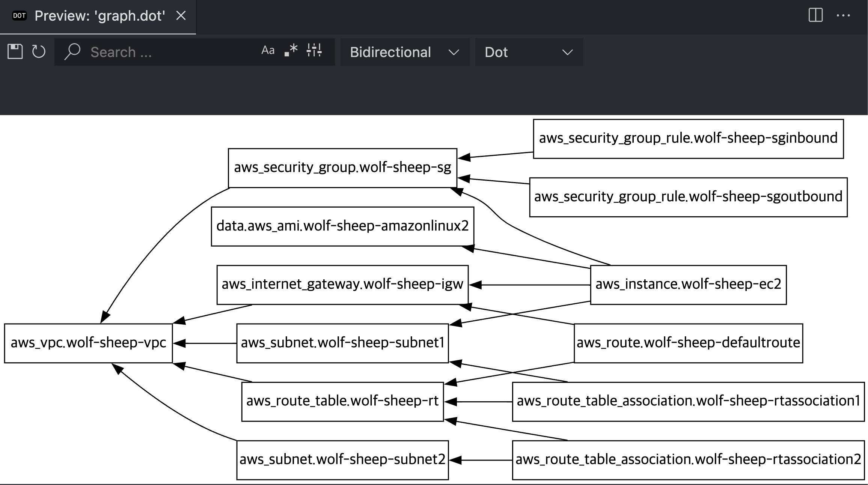Click the magnifier search icon
This screenshot has width=868, height=485.
tap(72, 51)
